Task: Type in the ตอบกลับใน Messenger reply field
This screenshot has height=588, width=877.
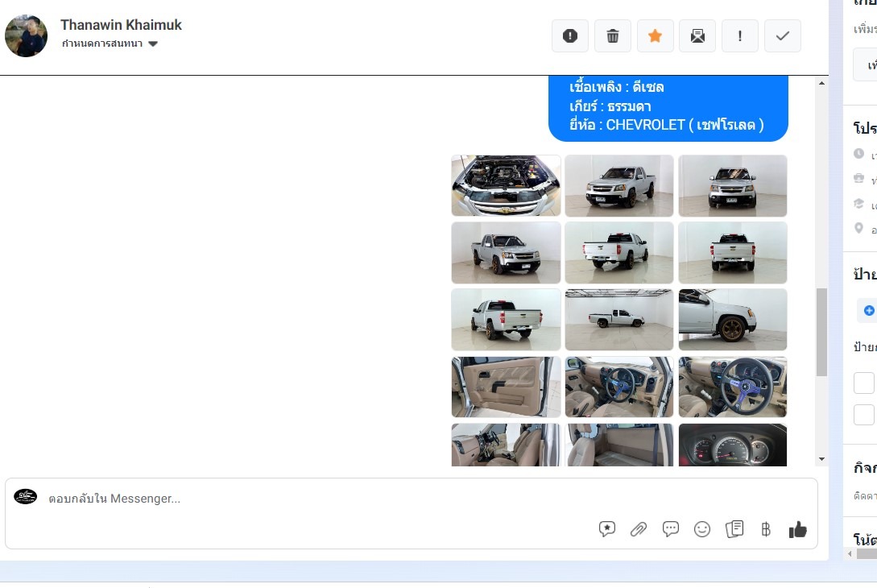Action: [x=322, y=499]
